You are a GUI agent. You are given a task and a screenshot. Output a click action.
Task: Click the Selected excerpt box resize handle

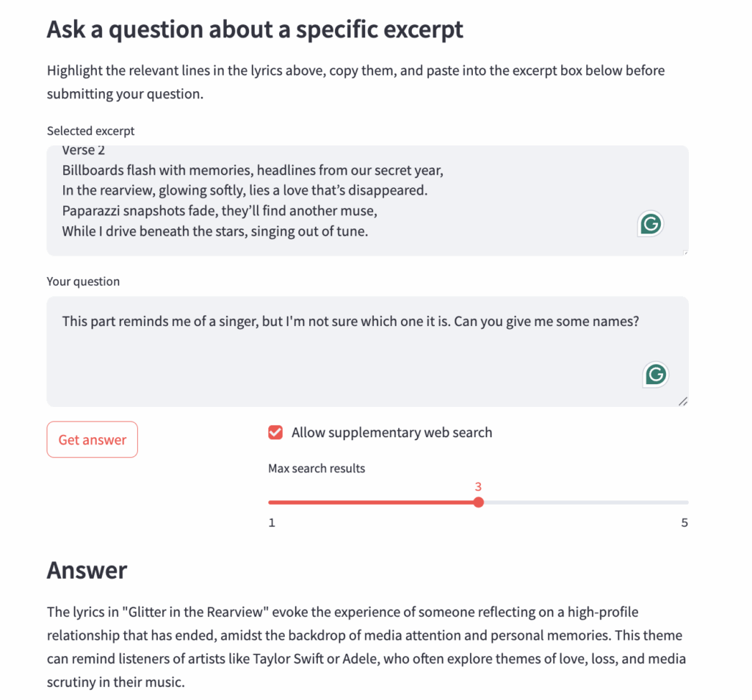[x=684, y=252]
